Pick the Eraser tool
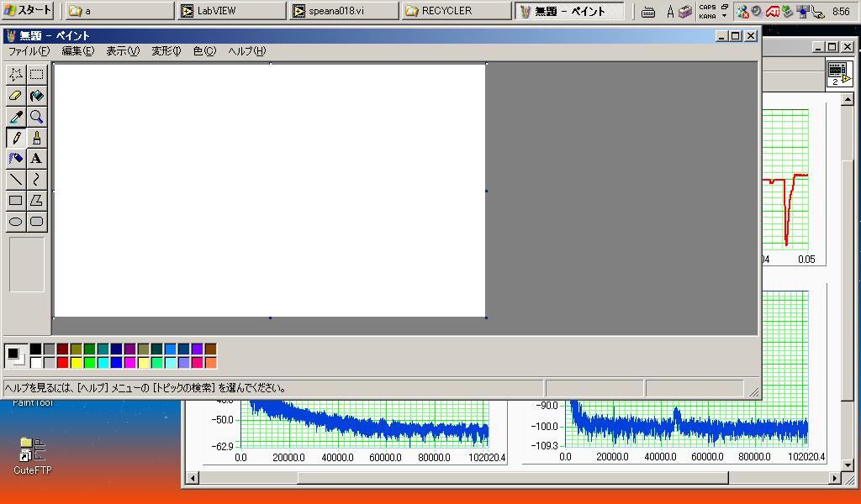The image size is (861, 504). [16, 96]
